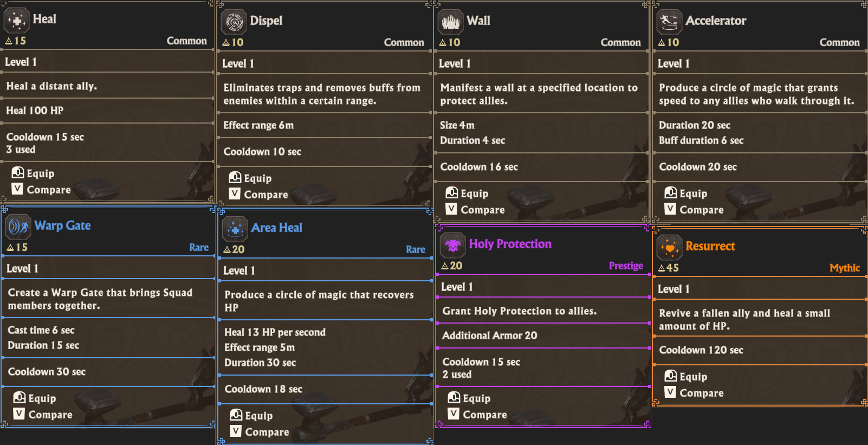Viewport: 868px width, 445px height.
Task: Equip the Warp Gate spell
Action: tap(35, 398)
